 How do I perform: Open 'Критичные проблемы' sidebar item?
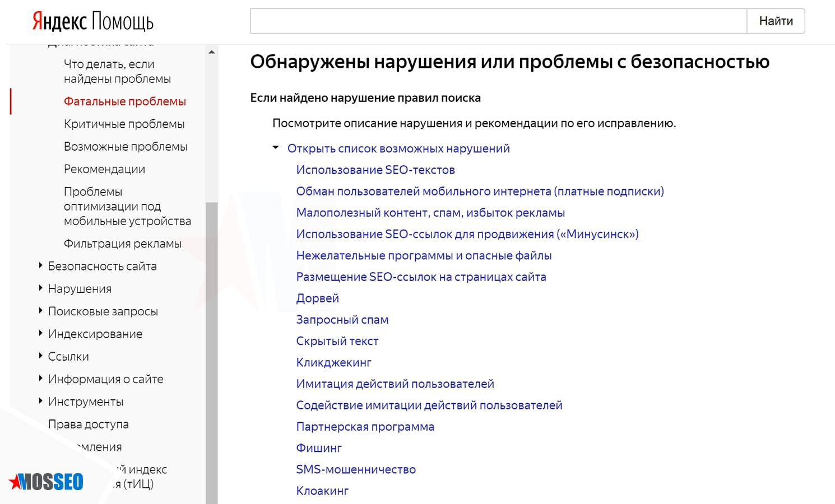pos(124,124)
